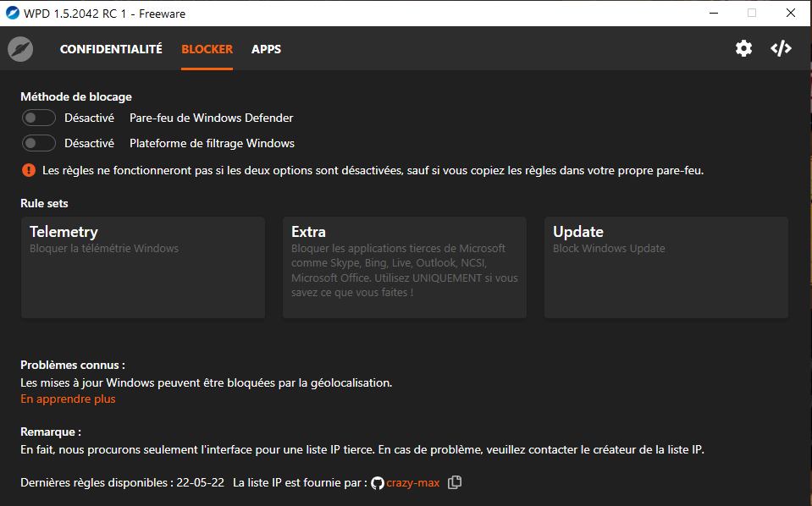Switch to the CONFIDENTIALITÉ tab
The height and width of the screenshot is (506, 812).
click(x=111, y=49)
